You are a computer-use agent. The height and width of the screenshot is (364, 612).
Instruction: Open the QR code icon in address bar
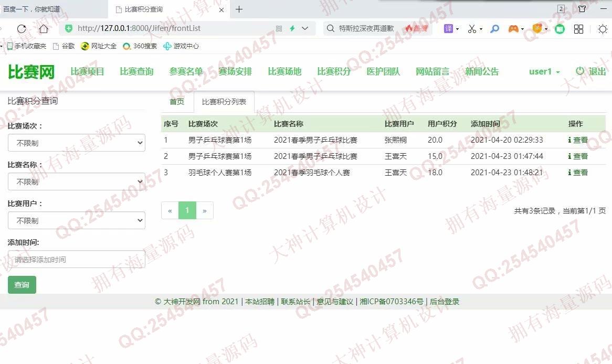click(279, 28)
